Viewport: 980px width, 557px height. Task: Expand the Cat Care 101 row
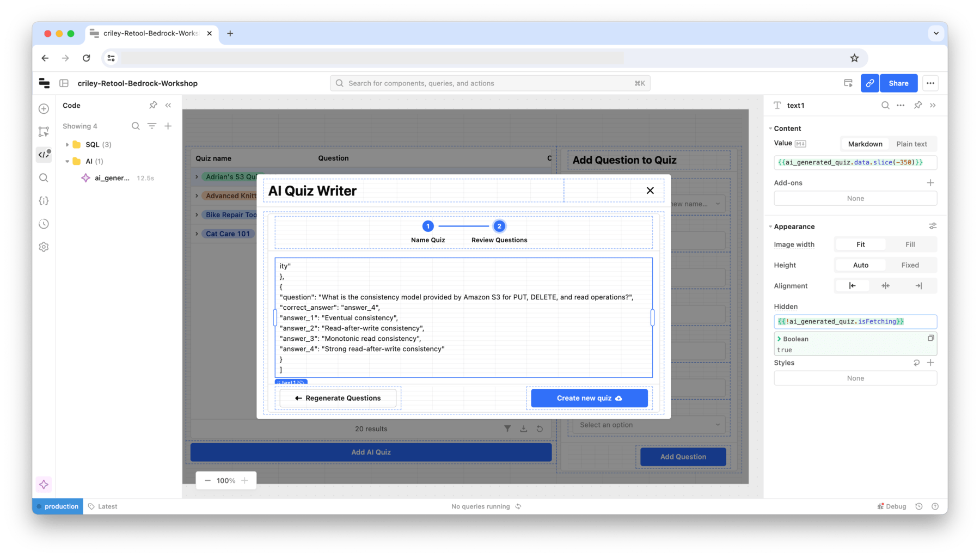point(197,234)
